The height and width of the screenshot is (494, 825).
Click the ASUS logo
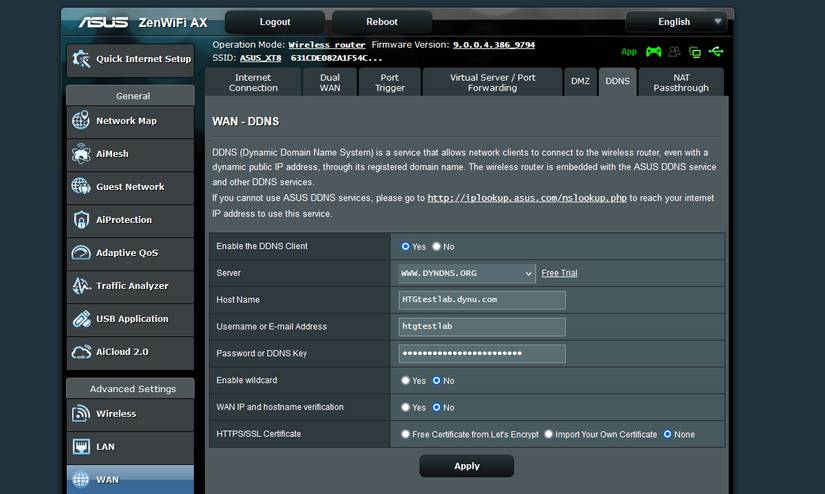[x=103, y=22]
